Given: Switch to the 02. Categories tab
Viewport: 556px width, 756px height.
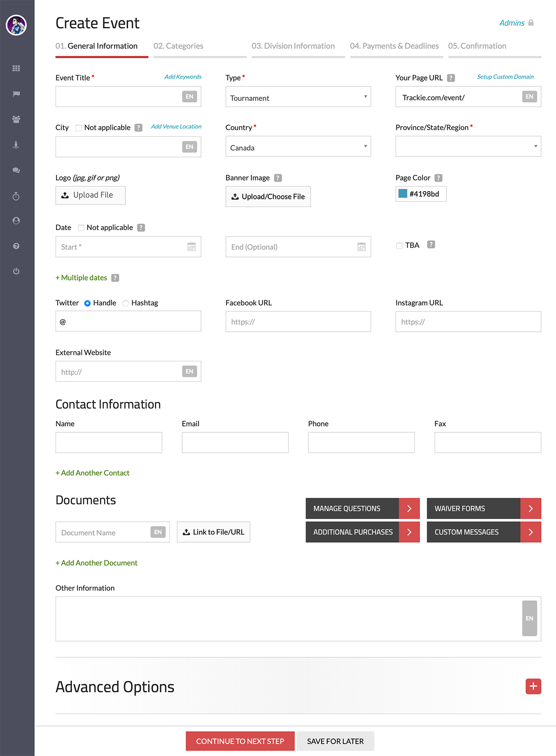Looking at the screenshot, I should [x=178, y=46].
